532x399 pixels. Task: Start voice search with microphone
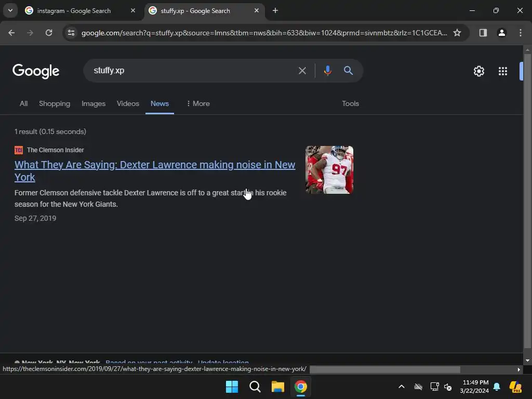[327, 71]
